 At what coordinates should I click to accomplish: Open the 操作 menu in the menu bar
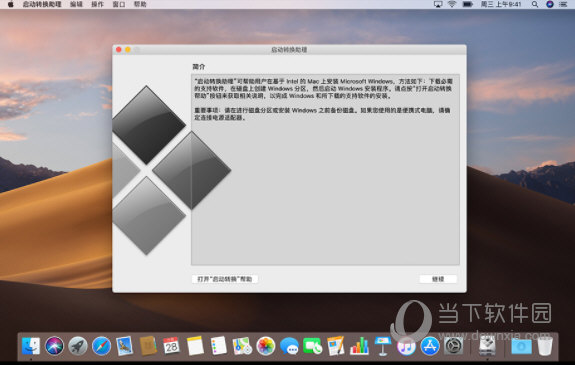(98, 4)
